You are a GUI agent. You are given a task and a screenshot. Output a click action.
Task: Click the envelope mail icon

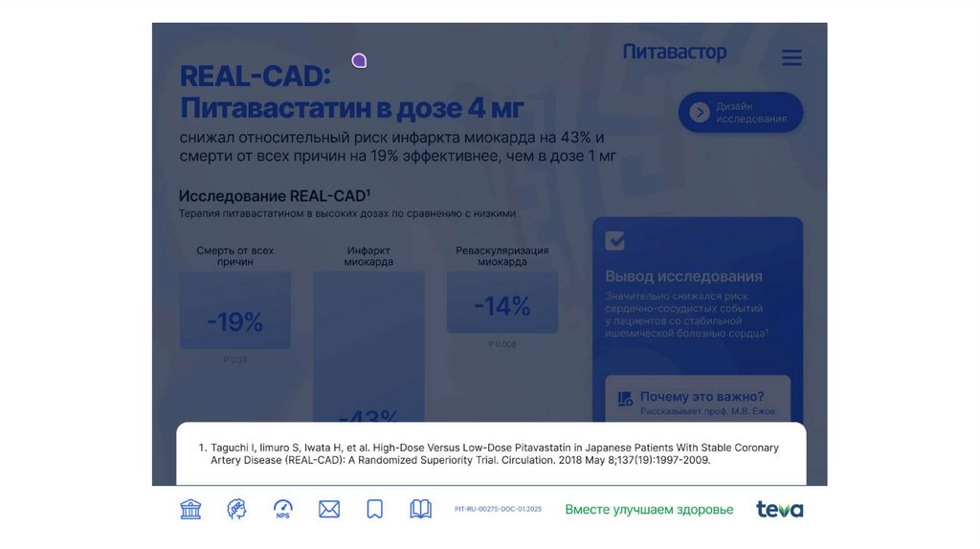329,509
